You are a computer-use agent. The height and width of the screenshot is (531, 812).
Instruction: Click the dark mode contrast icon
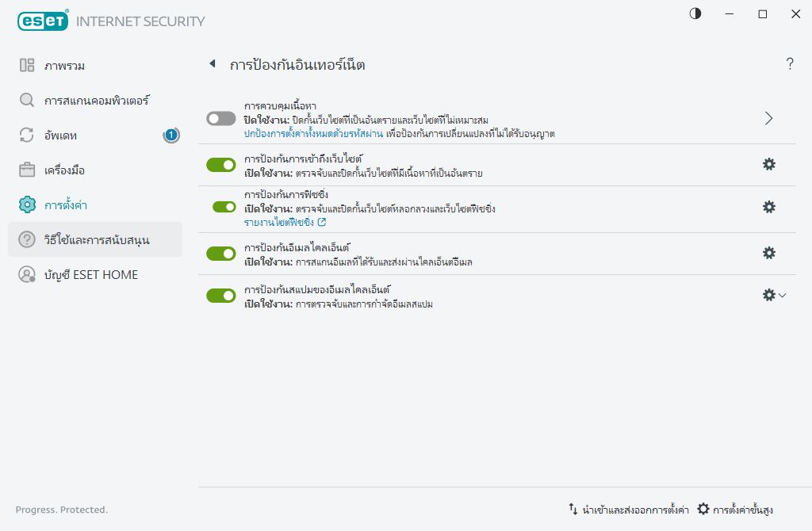(x=695, y=13)
